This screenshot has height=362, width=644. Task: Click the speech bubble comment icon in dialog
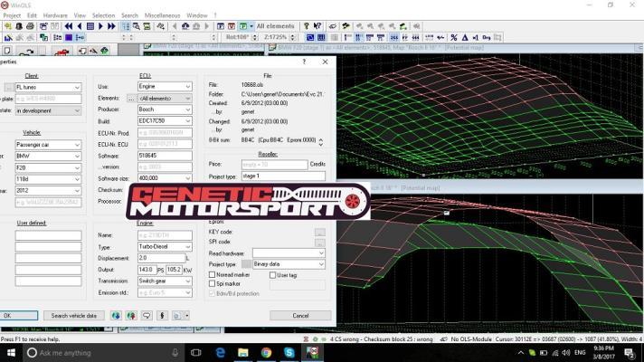tap(146, 315)
